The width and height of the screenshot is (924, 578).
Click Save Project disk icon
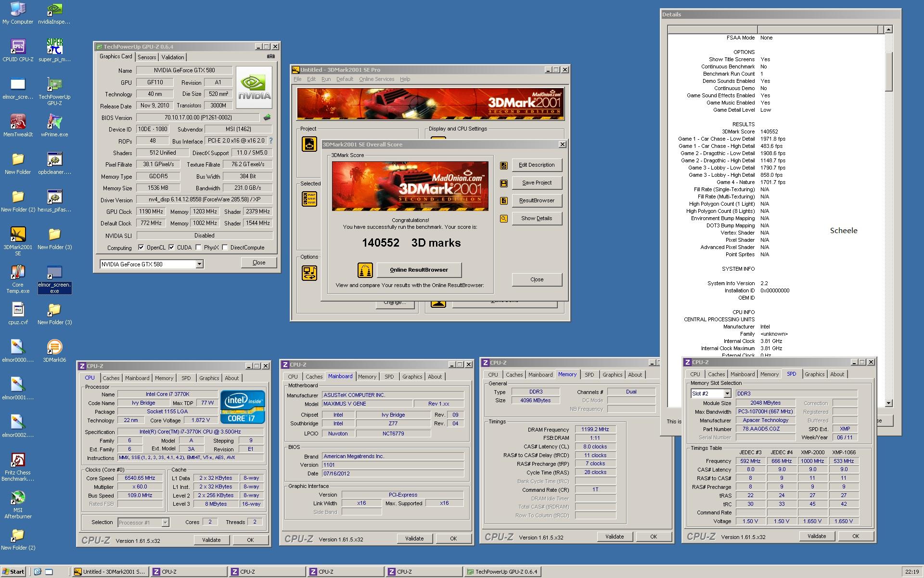point(503,183)
